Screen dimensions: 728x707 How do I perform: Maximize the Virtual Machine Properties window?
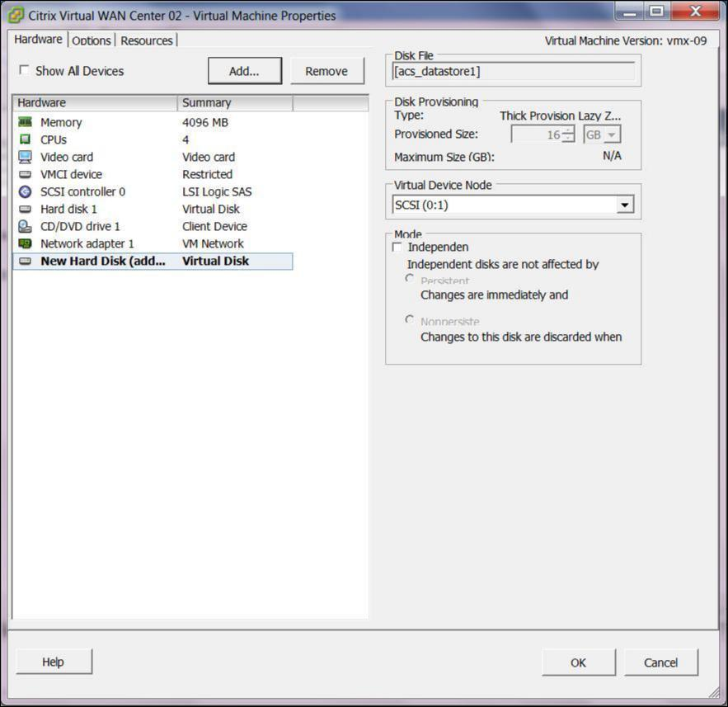pyautogui.click(x=656, y=12)
